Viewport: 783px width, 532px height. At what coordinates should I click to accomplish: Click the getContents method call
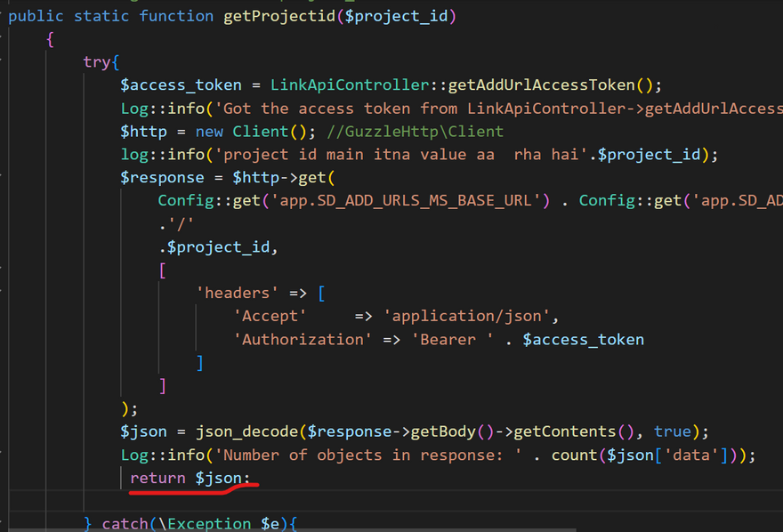tap(569, 432)
